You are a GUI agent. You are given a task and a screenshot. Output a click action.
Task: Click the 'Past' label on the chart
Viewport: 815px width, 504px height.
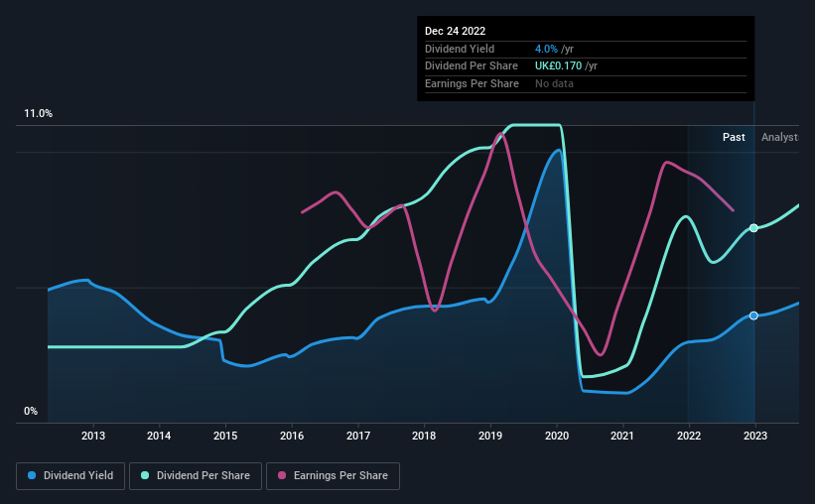pyautogui.click(x=734, y=137)
